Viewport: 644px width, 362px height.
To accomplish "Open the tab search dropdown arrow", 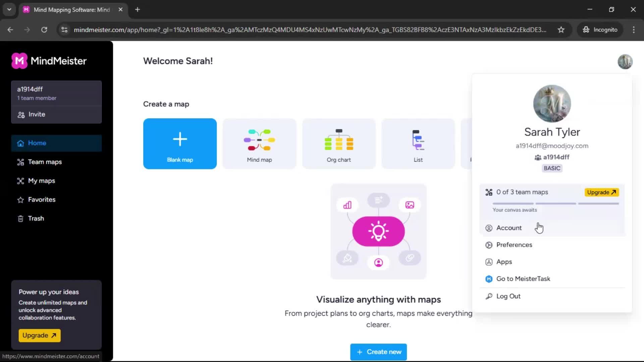I will [x=9, y=10].
